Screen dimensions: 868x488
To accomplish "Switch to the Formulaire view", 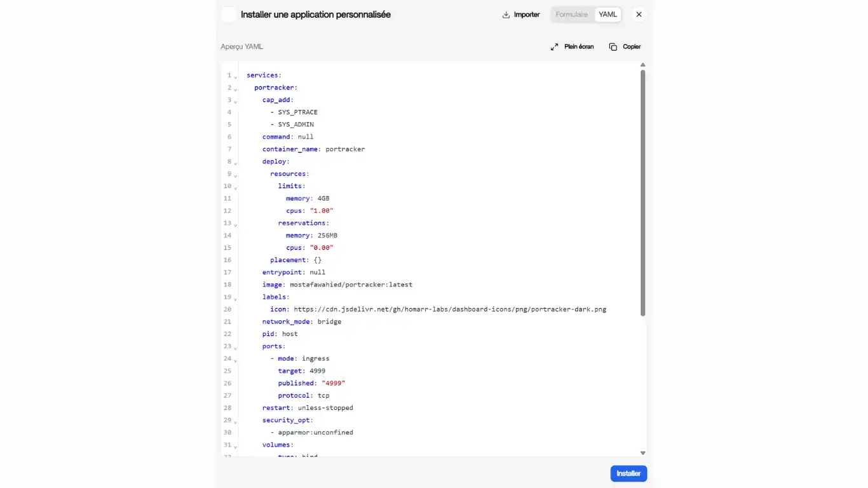I will [x=572, y=15].
